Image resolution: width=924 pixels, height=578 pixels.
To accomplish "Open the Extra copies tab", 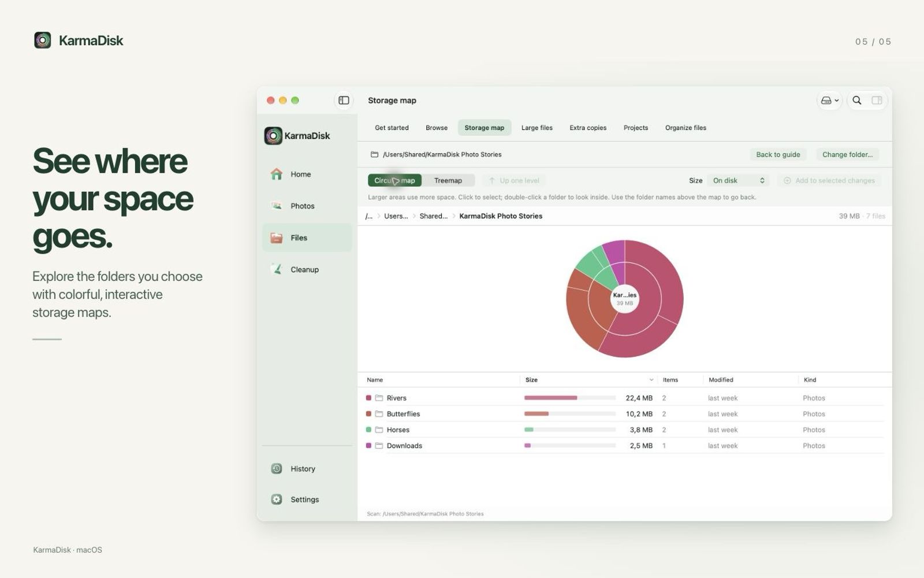I will pos(588,128).
